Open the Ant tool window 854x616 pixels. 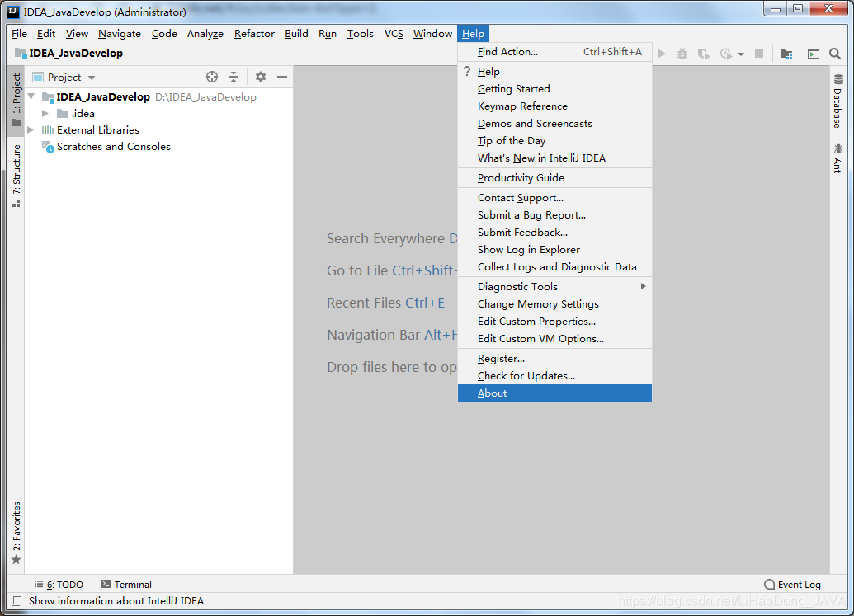pos(837,158)
